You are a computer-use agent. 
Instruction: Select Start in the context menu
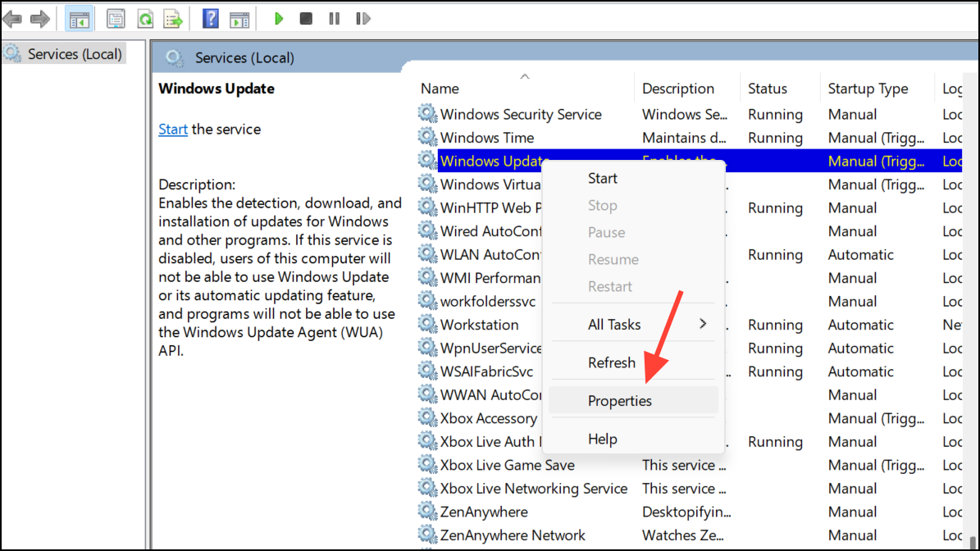[603, 178]
